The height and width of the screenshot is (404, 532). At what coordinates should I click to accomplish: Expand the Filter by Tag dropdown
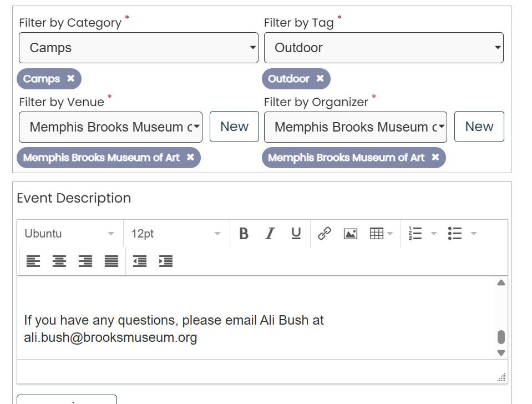383,48
